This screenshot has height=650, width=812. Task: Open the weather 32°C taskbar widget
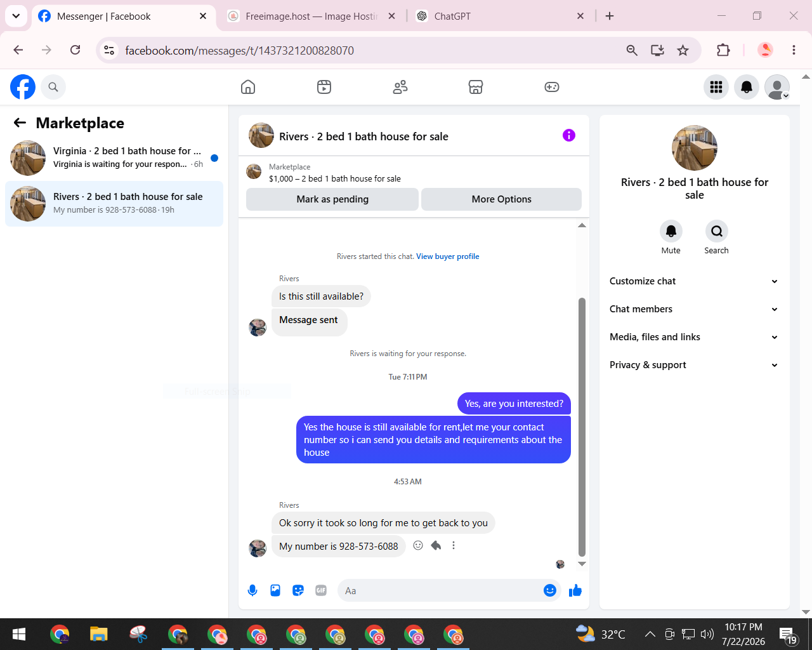coord(600,634)
